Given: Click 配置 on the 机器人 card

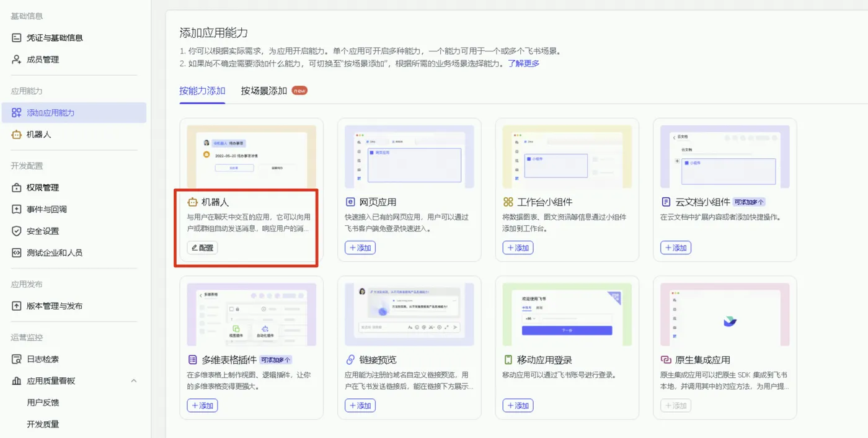Looking at the screenshot, I should coord(201,247).
